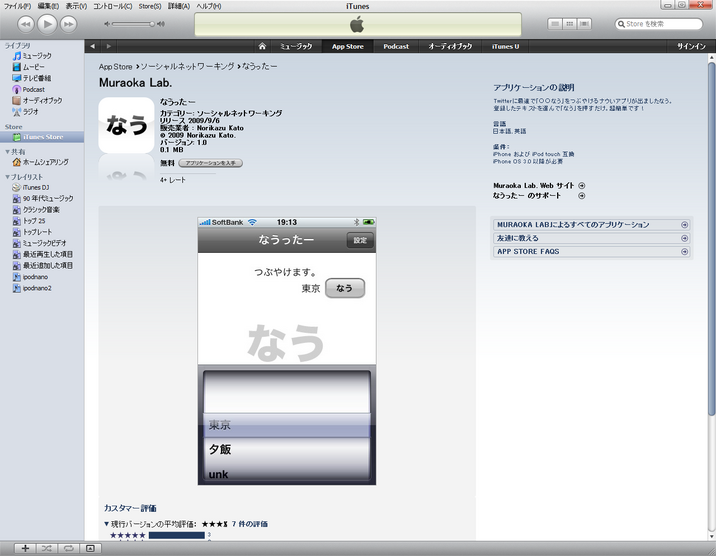Select iTunes Store in the sidebar
The image size is (716, 556).
tap(42, 137)
